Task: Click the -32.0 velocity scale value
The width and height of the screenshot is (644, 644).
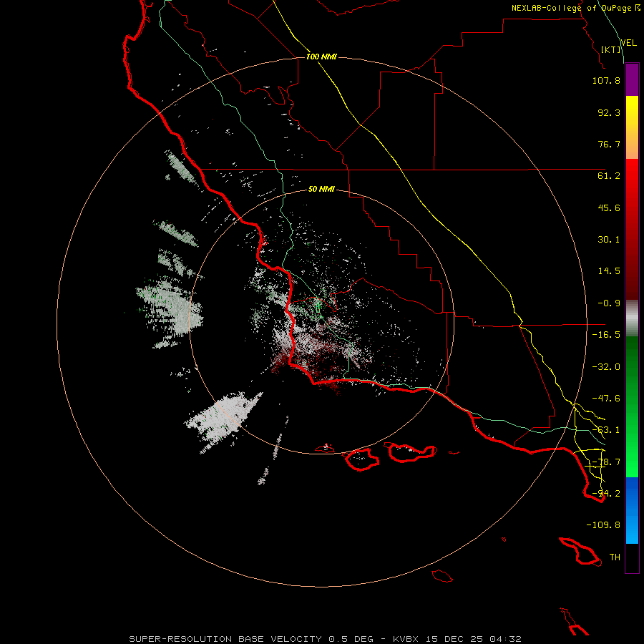Action: pyautogui.click(x=606, y=367)
